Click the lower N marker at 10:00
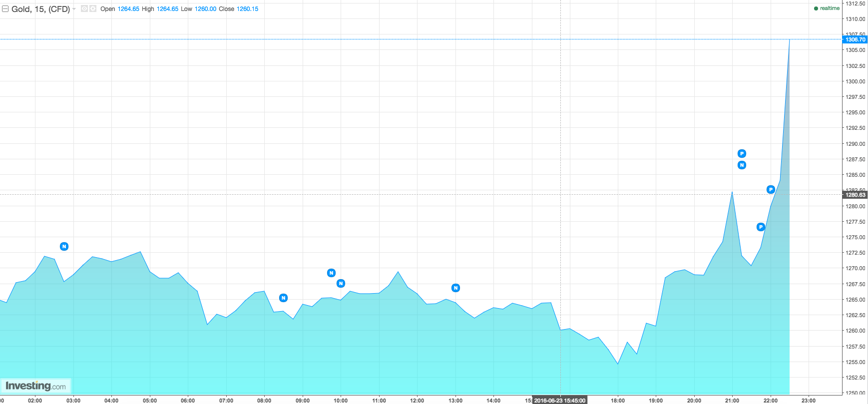This screenshot has width=868, height=404. tap(341, 284)
